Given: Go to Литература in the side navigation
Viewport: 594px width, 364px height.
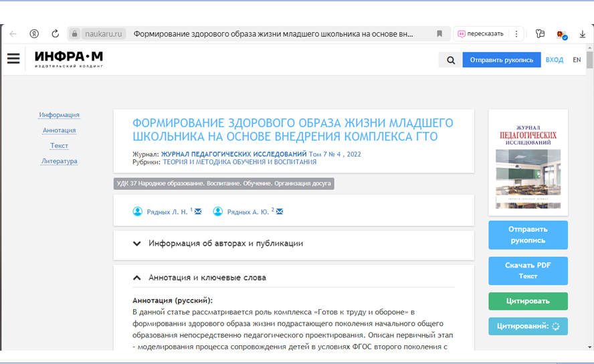Looking at the screenshot, I should [59, 161].
